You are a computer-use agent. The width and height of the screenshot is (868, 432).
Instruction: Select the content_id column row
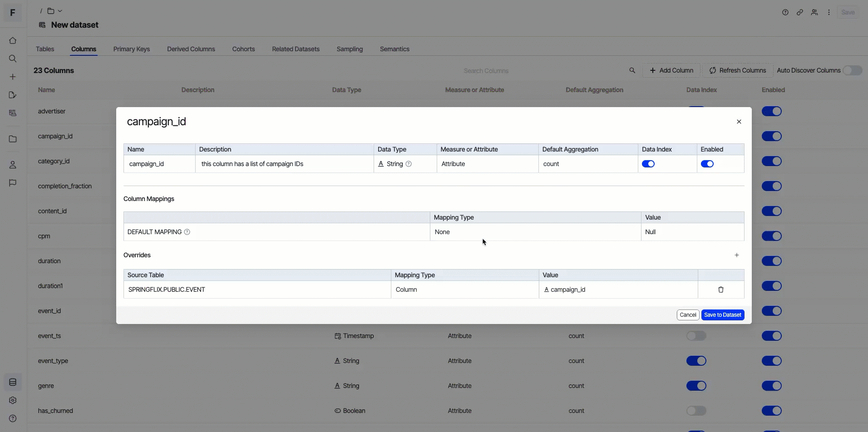pyautogui.click(x=52, y=211)
